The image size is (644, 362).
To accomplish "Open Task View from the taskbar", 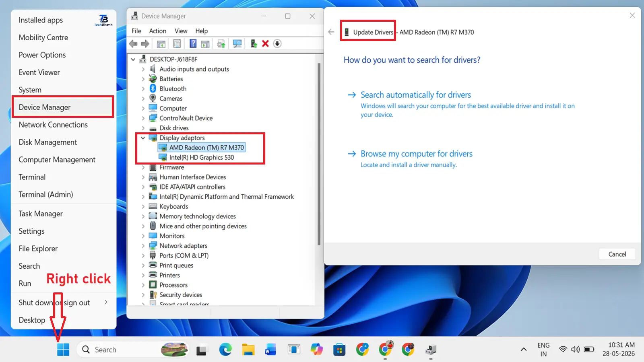I will pos(201,350).
